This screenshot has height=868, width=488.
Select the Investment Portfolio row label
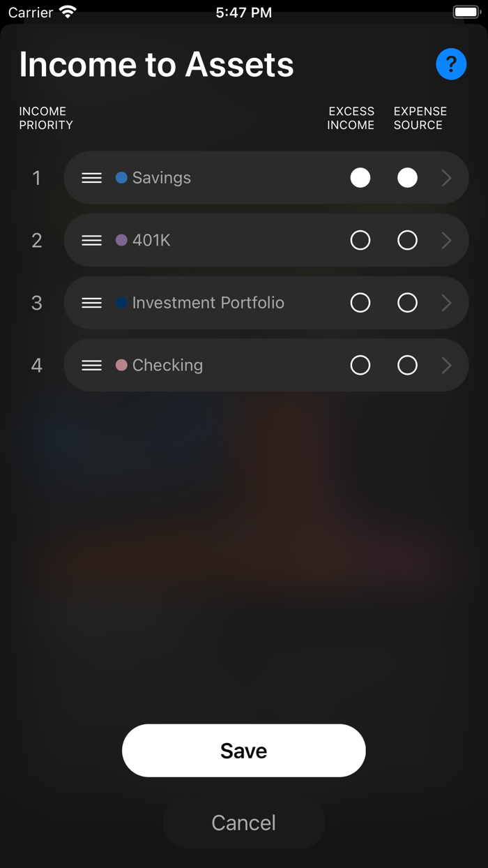point(208,302)
